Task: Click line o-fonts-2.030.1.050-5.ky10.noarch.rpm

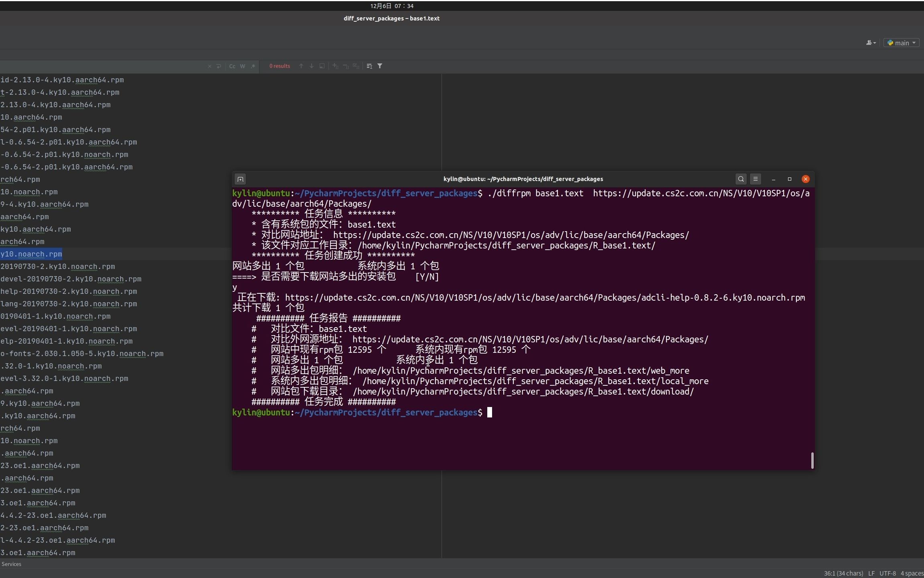Action: [82, 354]
